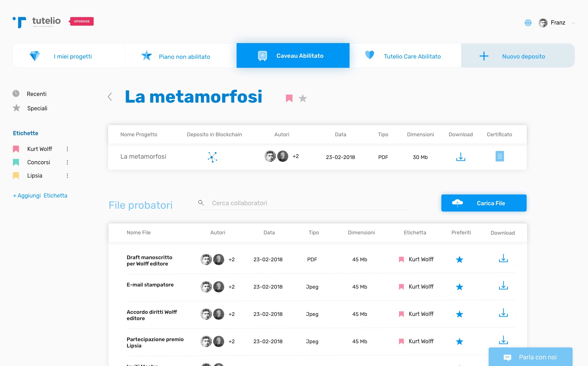Download the E-mail stampatore file
Viewport: 588px width, 366px height.
point(503,286)
